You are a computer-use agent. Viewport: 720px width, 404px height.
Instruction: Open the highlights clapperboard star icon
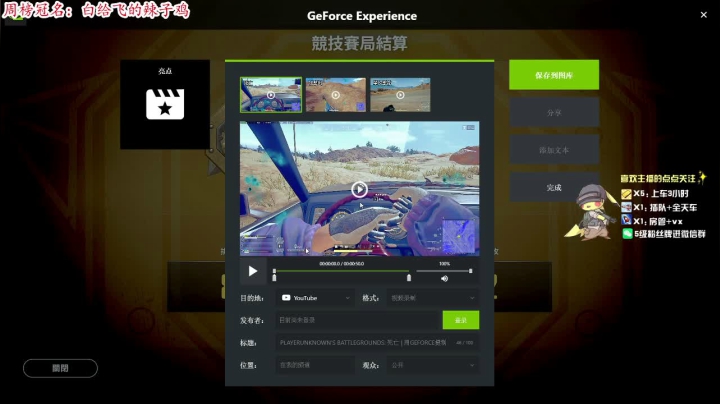coord(165,104)
